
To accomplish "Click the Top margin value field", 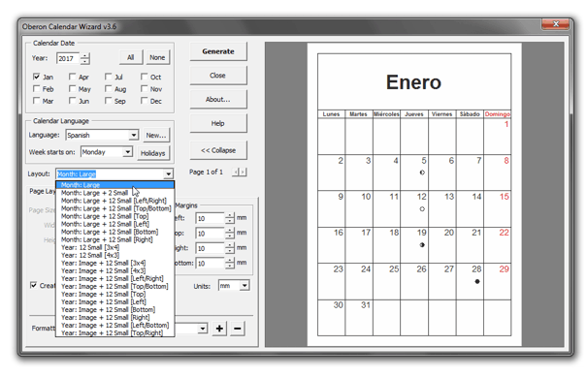I will click(x=210, y=233).
